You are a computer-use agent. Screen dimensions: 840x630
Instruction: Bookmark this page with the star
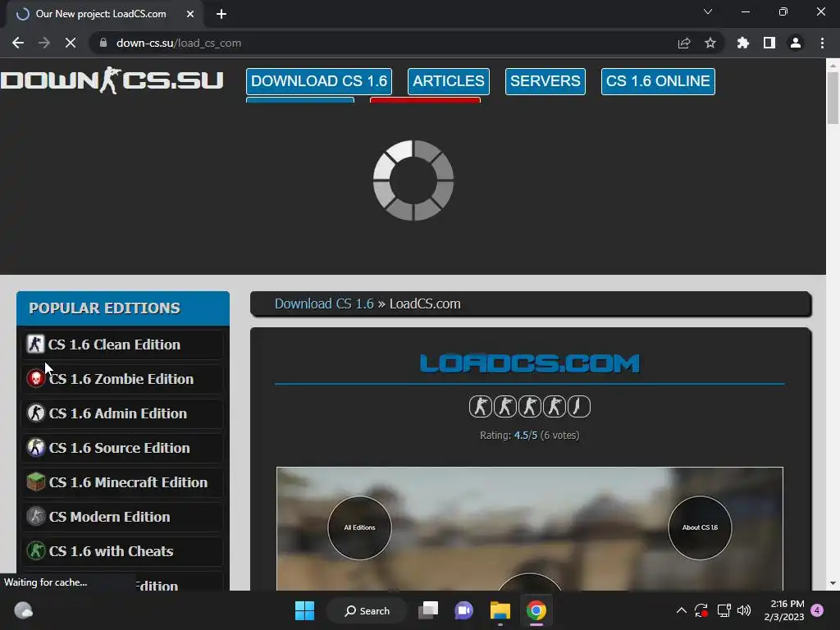pyautogui.click(x=710, y=43)
